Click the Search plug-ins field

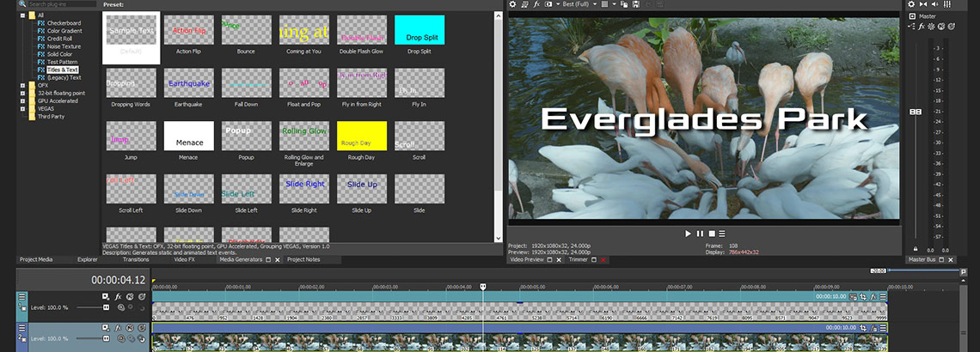(61, 3)
